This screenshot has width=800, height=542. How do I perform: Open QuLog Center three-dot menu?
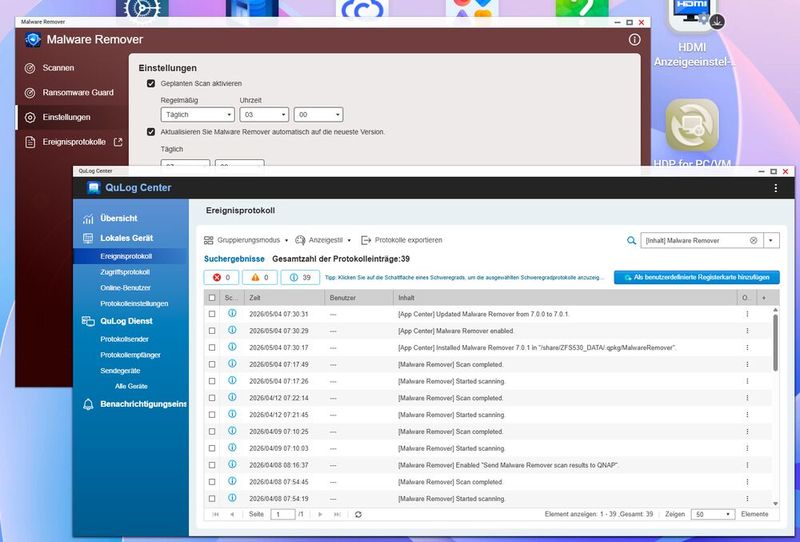776,188
